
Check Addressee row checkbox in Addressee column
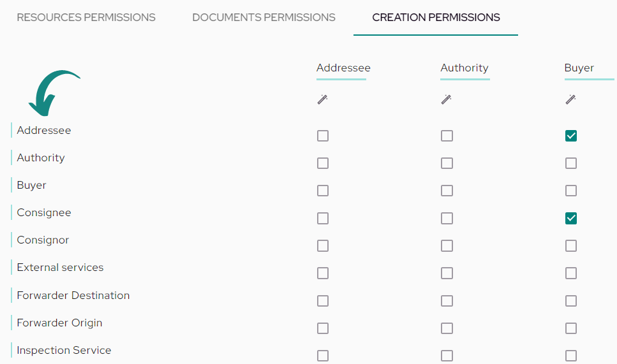[x=323, y=136]
